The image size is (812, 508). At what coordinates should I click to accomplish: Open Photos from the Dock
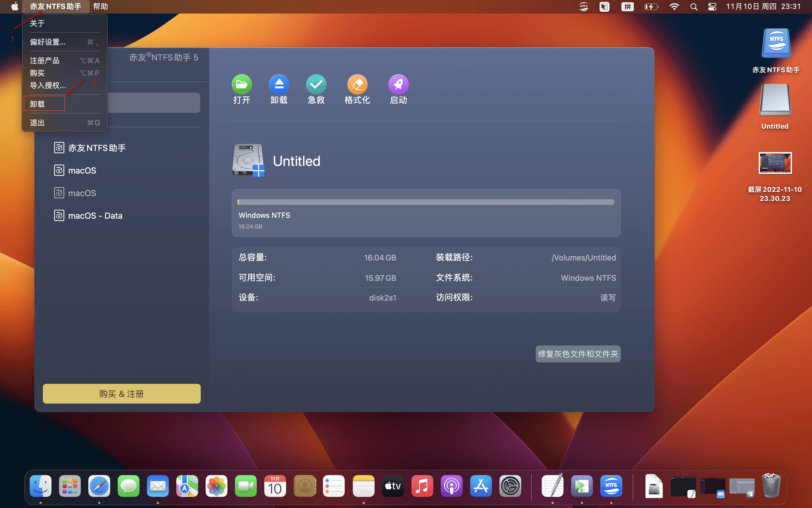[217, 486]
